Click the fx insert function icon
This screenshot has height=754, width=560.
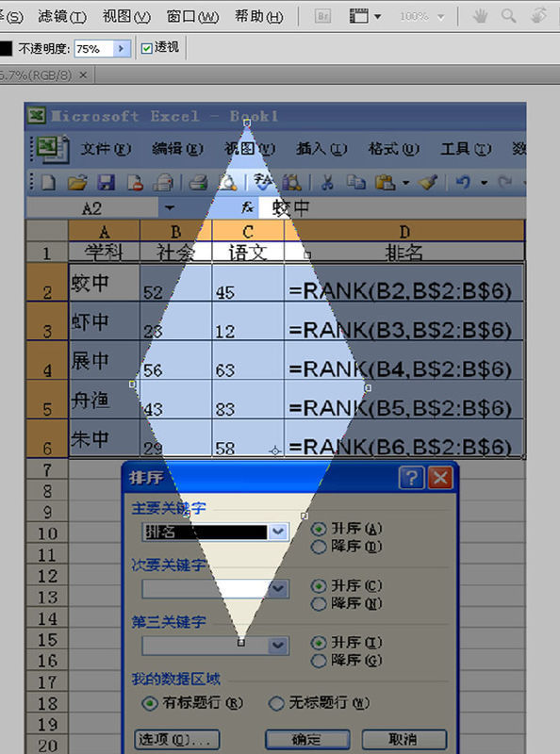pyautogui.click(x=247, y=207)
